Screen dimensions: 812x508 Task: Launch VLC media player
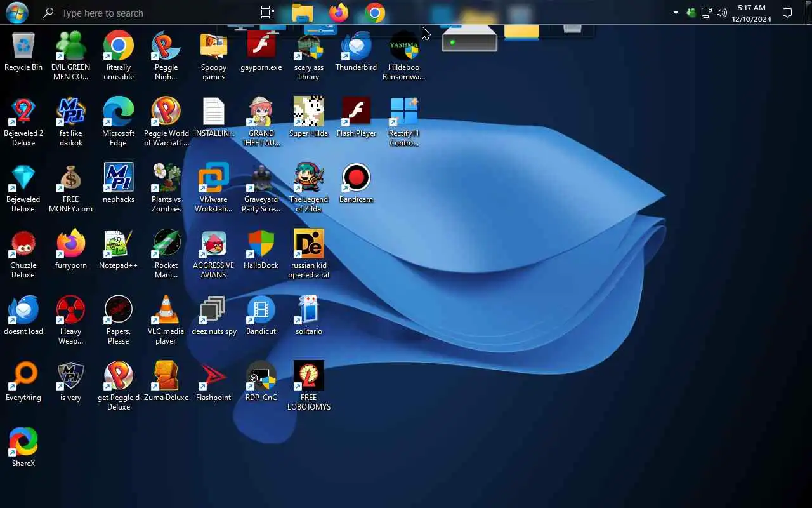click(x=166, y=320)
